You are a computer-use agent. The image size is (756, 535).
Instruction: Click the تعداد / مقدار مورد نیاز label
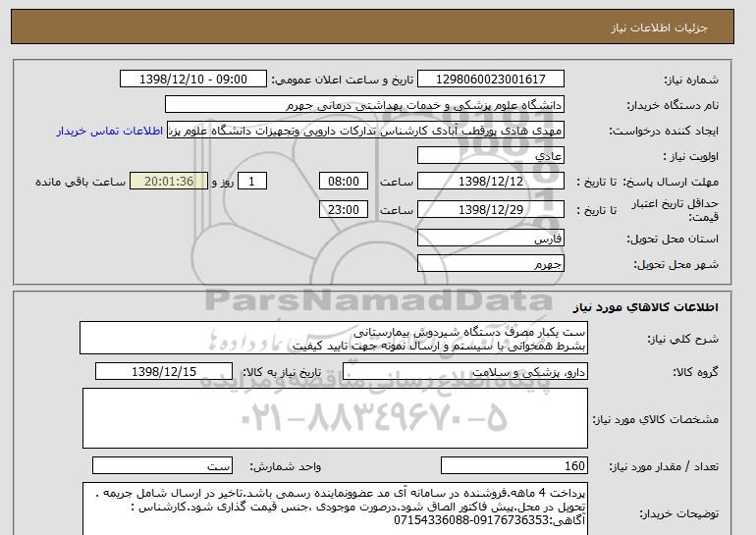[664, 466]
